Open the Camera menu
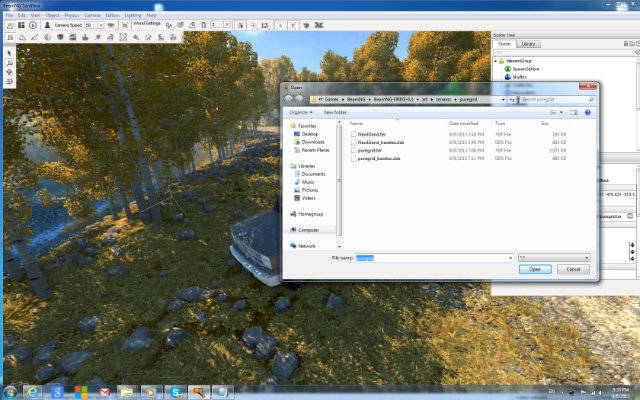Viewport: 640px width, 400px height. [92, 15]
